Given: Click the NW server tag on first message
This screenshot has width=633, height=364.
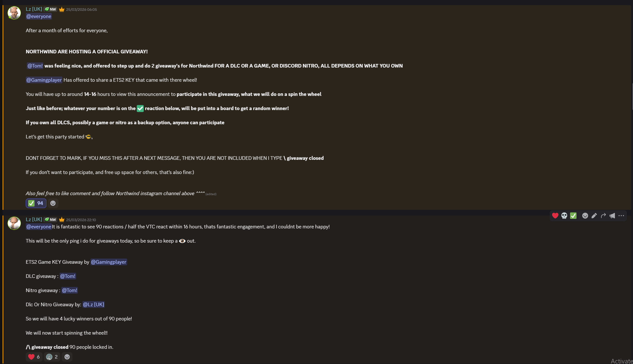Looking at the screenshot, I should pyautogui.click(x=51, y=9).
